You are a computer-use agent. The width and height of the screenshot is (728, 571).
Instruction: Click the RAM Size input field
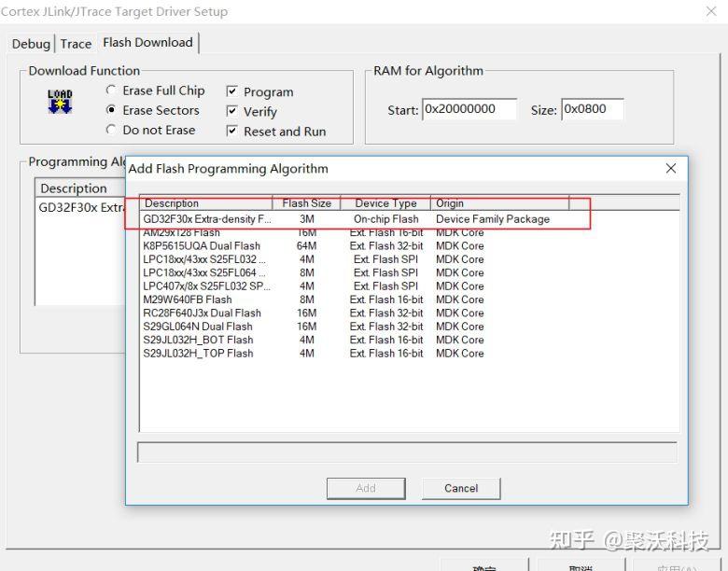click(x=593, y=109)
